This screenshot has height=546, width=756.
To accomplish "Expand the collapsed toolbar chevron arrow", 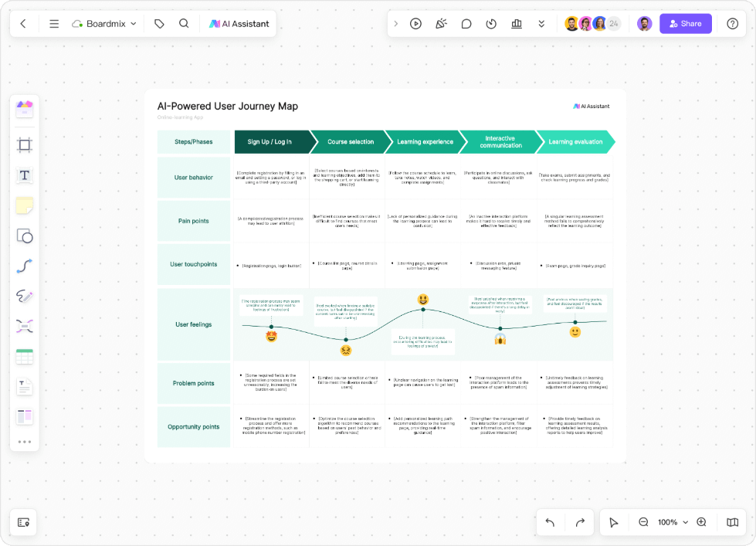I will (x=396, y=24).
